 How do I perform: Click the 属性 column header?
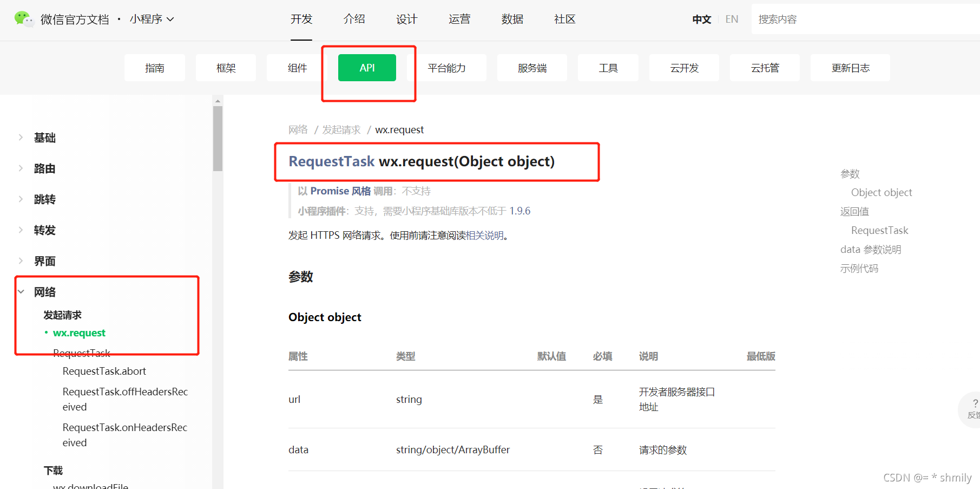coord(298,356)
